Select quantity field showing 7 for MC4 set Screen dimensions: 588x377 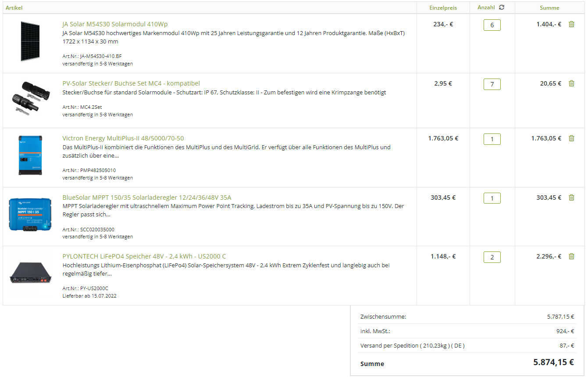(492, 84)
